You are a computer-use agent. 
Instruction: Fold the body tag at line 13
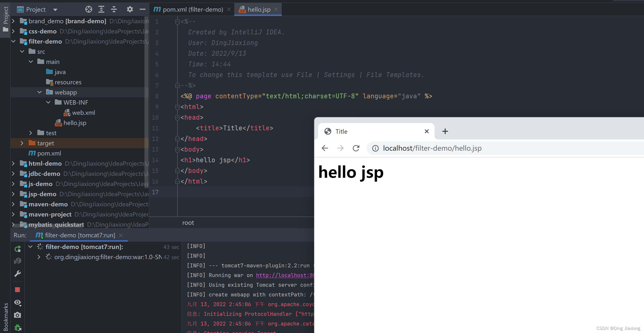pos(177,150)
